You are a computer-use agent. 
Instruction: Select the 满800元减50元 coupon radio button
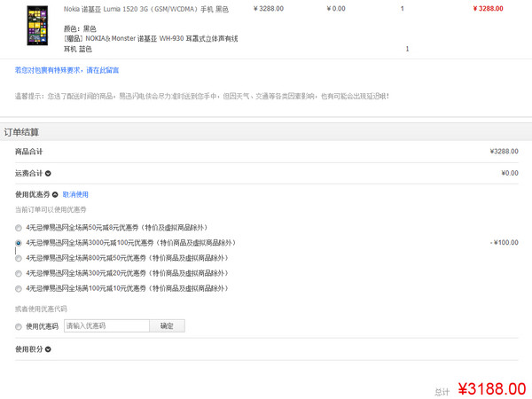pyautogui.click(x=19, y=259)
